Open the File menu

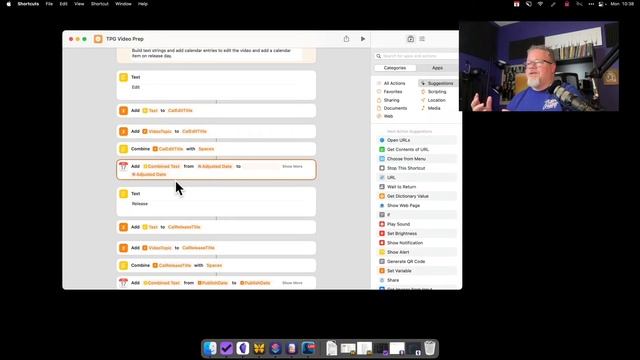click(49, 4)
